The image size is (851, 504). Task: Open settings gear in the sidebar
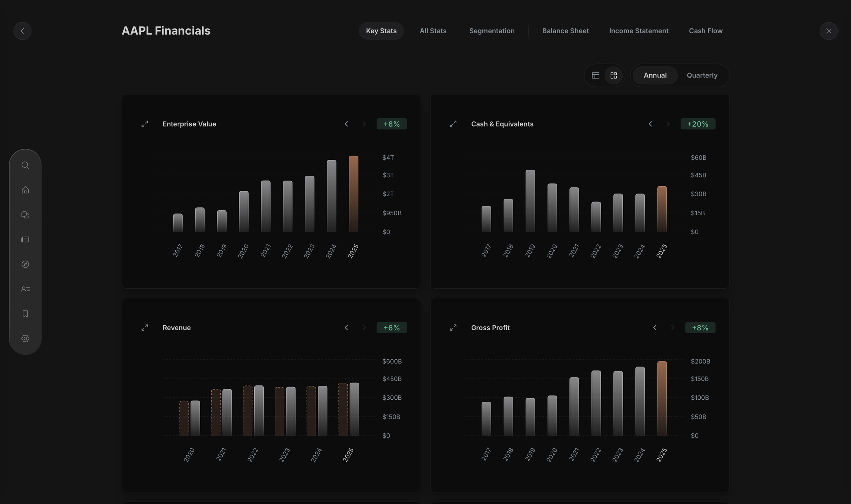pyautogui.click(x=25, y=339)
